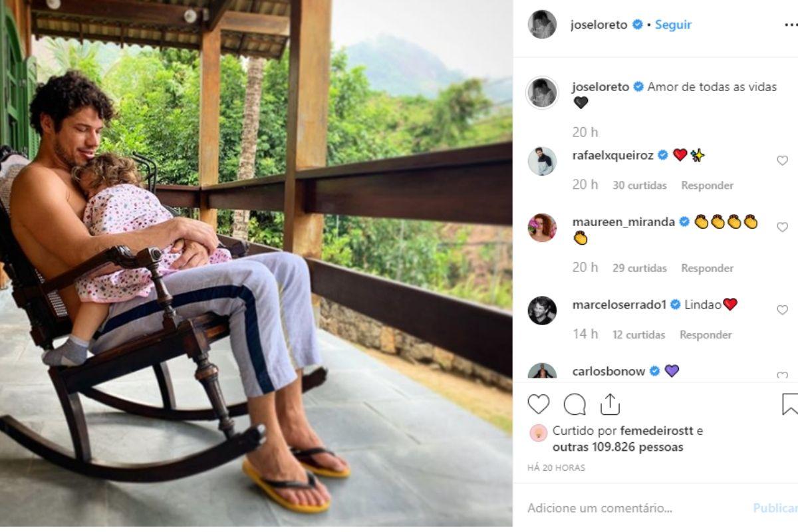Like the post with the heart icon
Image resolution: width=798 pixels, height=532 pixels.
click(539, 404)
